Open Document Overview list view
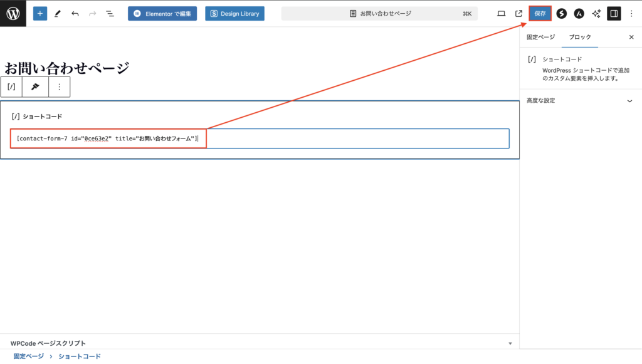 [110, 13]
